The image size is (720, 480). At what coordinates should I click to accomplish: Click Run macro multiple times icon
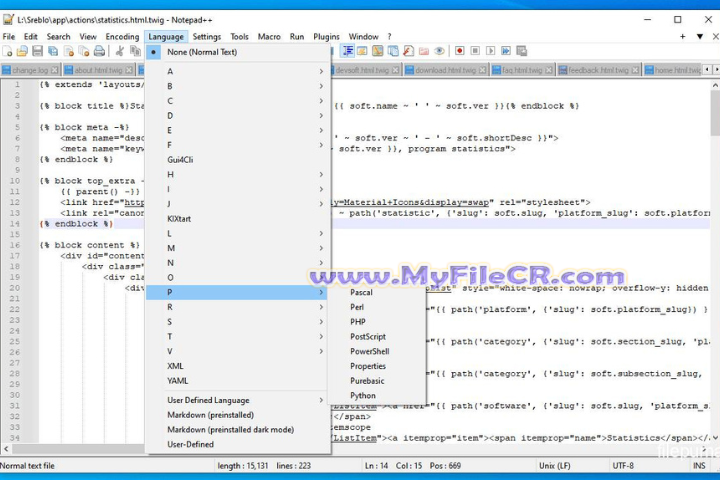point(506,51)
